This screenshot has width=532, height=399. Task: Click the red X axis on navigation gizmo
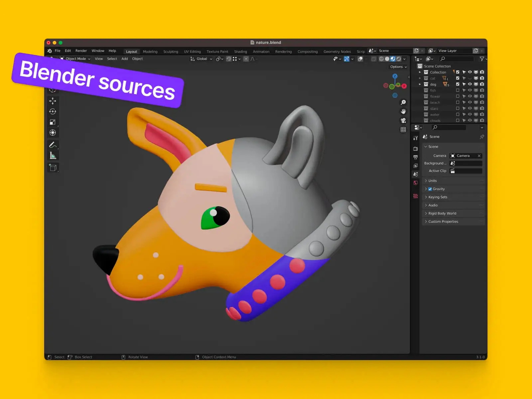[404, 86]
